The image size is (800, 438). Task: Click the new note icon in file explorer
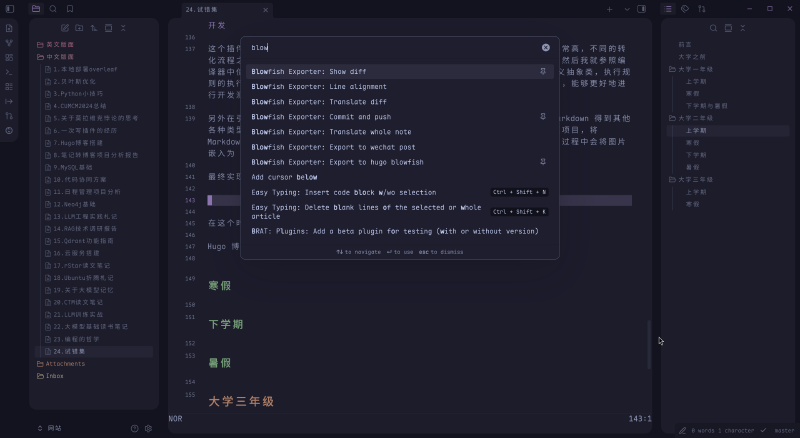66,28
